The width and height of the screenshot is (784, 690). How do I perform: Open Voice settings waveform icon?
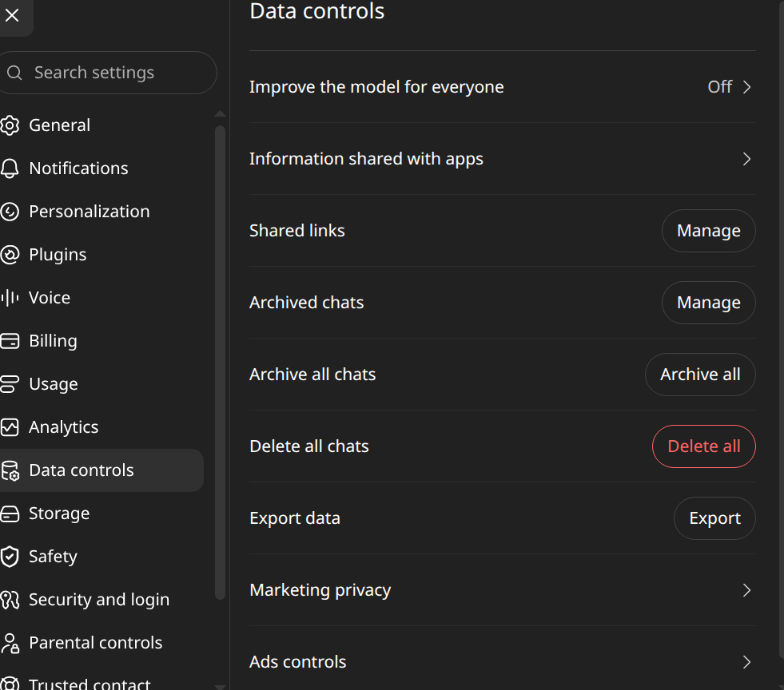point(10,298)
